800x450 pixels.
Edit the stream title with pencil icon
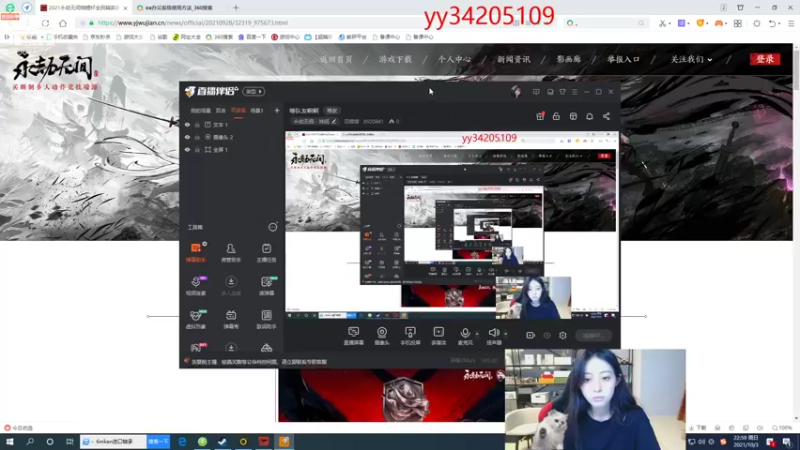pyautogui.click(x=334, y=121)
